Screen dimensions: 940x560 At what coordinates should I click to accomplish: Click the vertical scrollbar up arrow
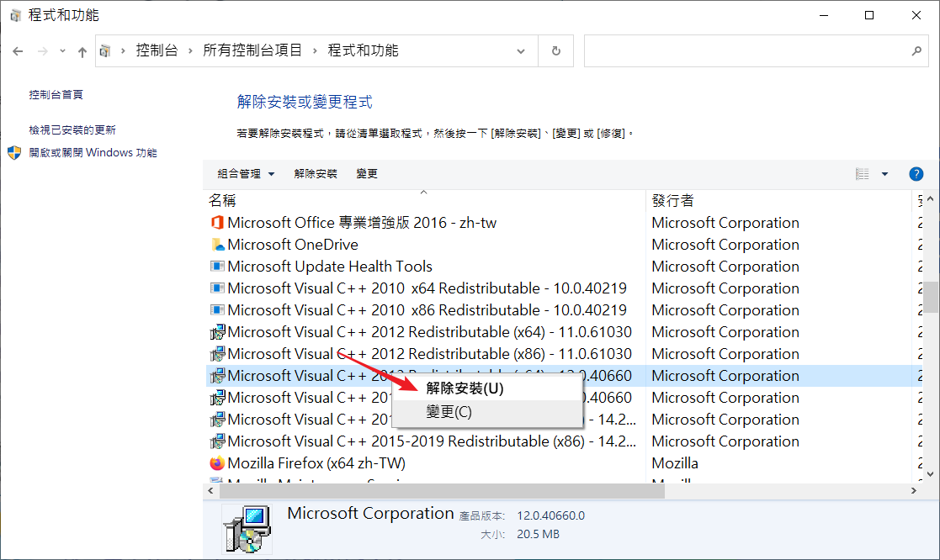(931, 198)
